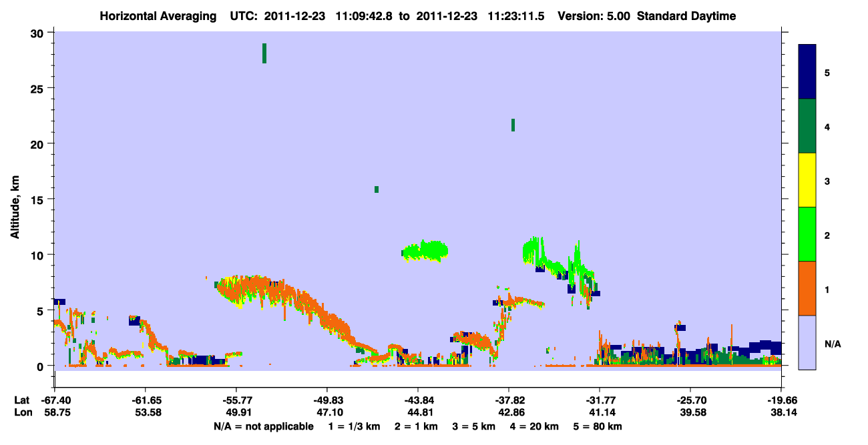The image size is (868, 445).
Task: Click the latitude value -67.40
Action: pos(55,400)
